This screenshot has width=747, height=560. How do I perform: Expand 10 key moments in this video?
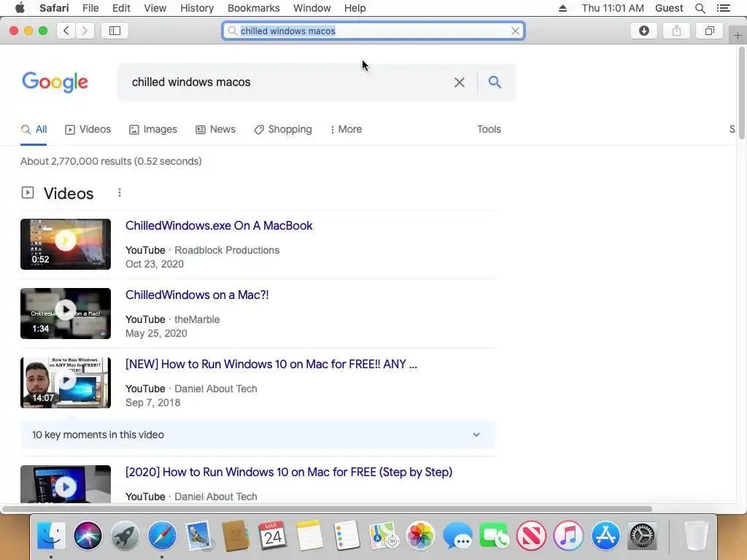pyautogui.click(x=258, y=435)
